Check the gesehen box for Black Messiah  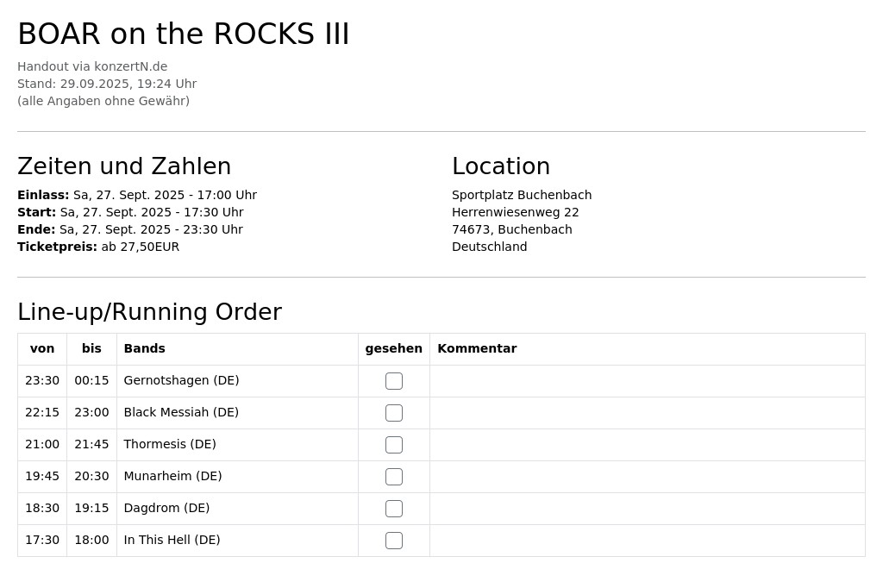[x=393, y=413]
